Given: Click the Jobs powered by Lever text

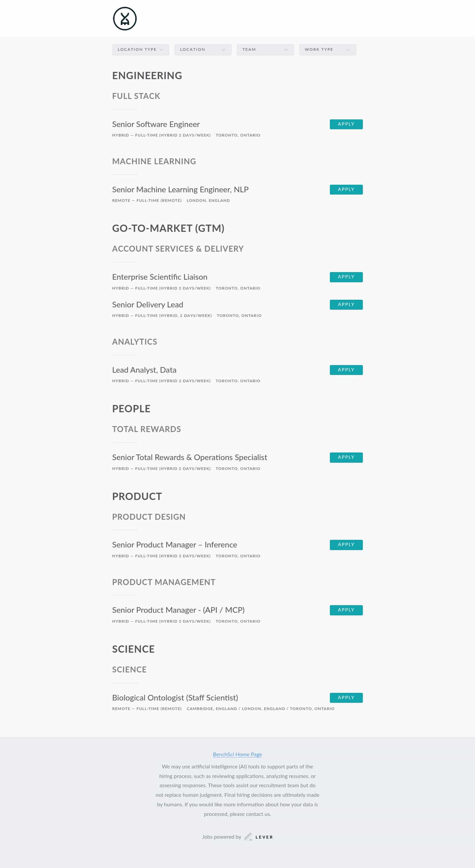Looking at the screenshot, I should pyautogui.click(x=221, y=837).
